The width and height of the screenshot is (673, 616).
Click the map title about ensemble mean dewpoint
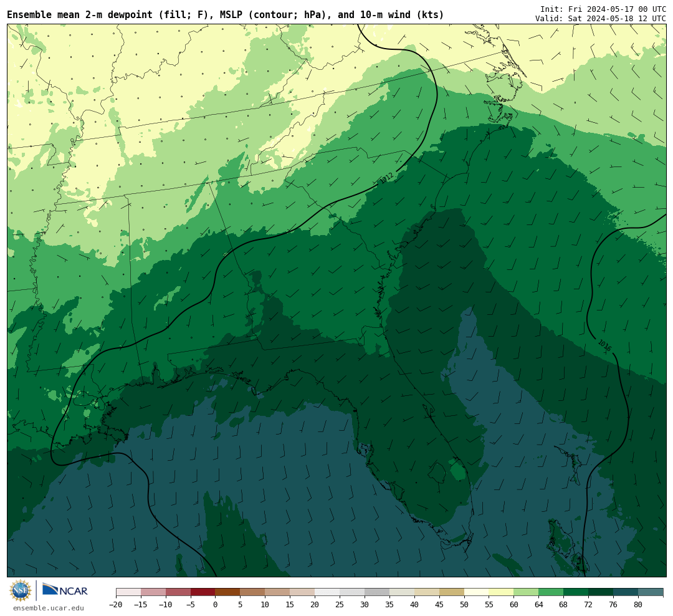point(226,14)
